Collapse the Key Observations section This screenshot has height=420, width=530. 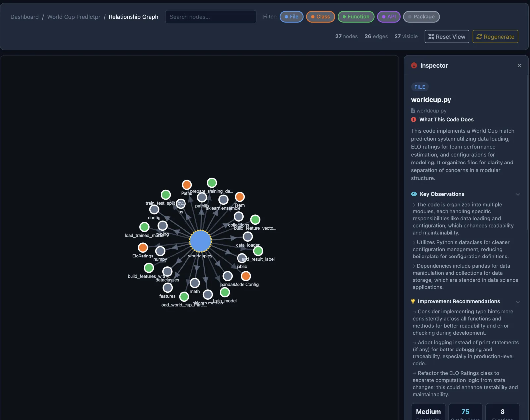[518, 194]
